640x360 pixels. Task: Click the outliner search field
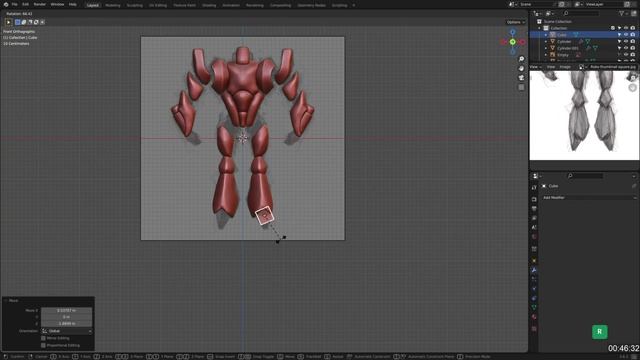click(x=580, y=13)
